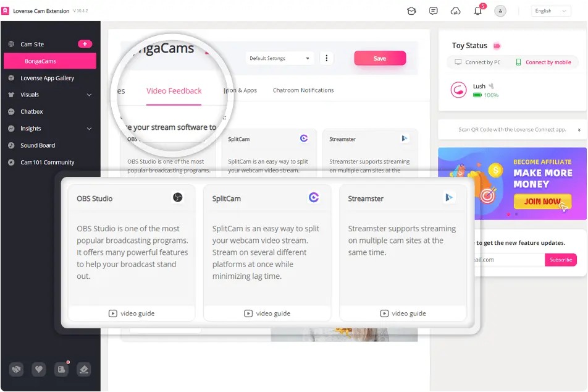Viewport: 588px width, 392px height.
Task: Open SplitCam video guide
Action: click(267, 313)
